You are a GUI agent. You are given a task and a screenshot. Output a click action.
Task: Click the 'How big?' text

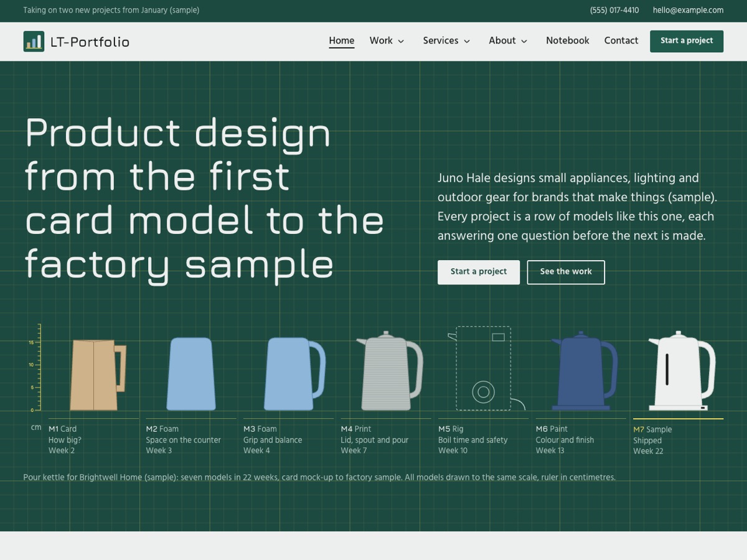pos(65,440)
